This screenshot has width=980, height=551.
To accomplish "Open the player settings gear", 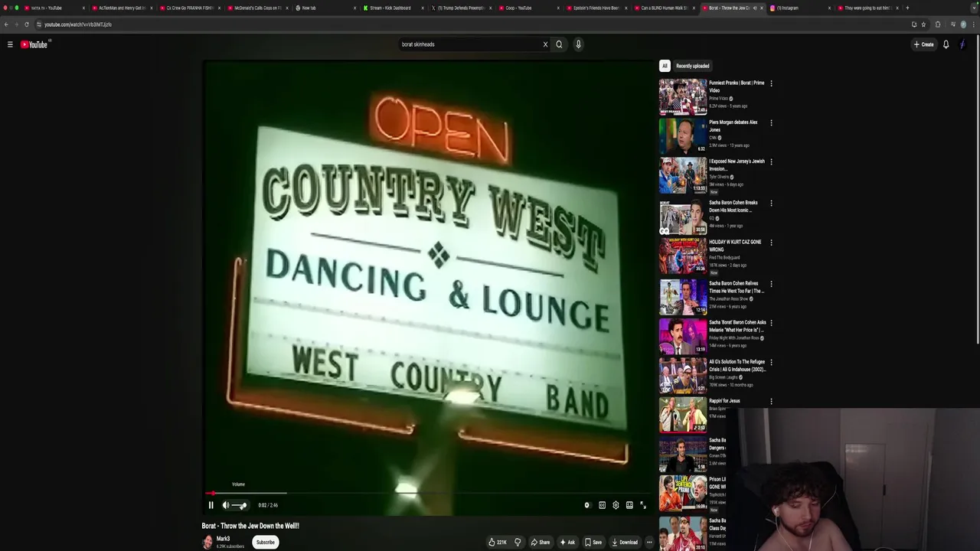I will click(x=616, y=505).
